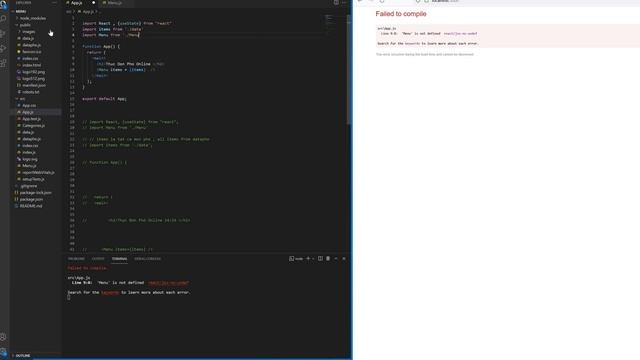640x360 pixels.
Task: Expand the Outline section
Action: (23, 356)
